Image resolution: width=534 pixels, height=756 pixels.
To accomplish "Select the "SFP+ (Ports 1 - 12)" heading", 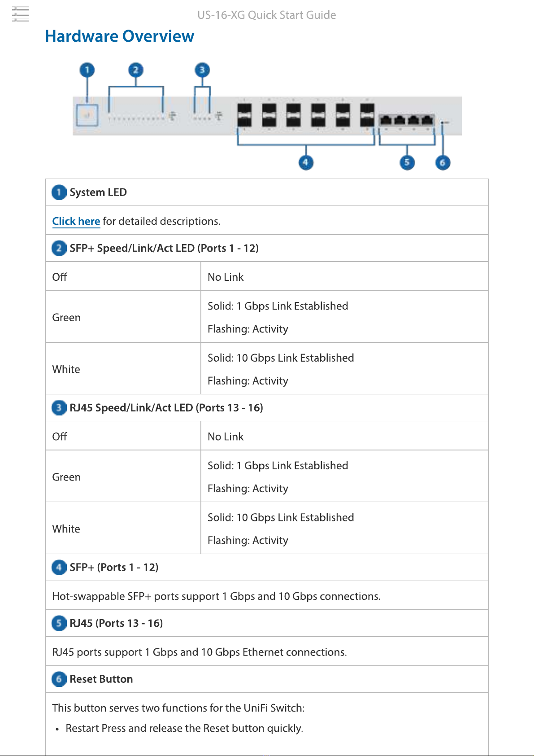I will [x=114, y=567].
